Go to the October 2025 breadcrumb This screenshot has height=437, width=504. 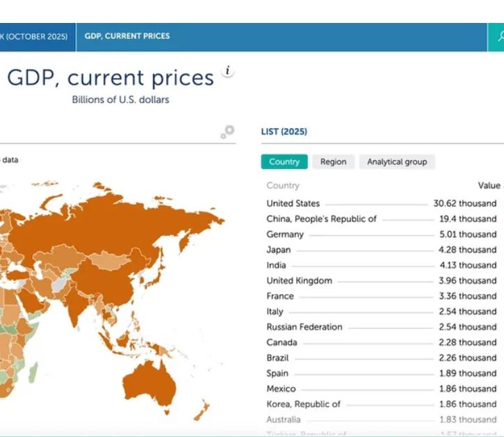(36, 36)
